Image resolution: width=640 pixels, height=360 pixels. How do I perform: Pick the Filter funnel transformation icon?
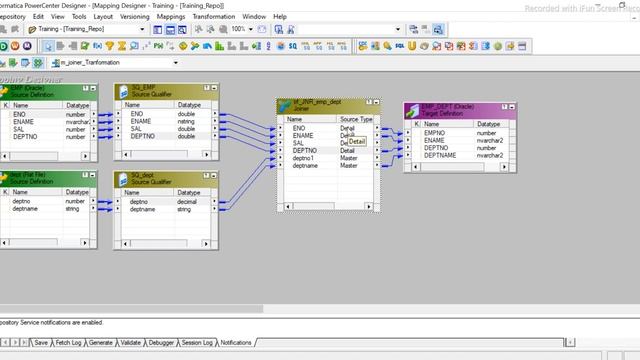coord(109,46)
